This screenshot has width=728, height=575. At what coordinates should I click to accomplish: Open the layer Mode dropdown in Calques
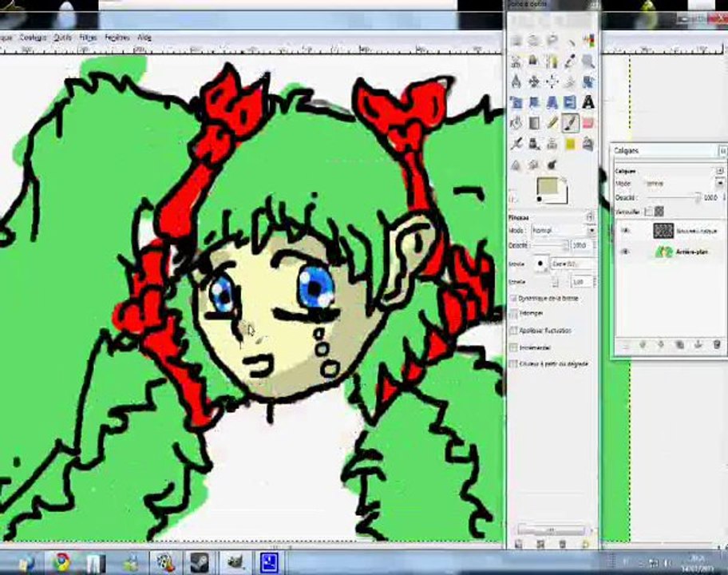(684, 184)
